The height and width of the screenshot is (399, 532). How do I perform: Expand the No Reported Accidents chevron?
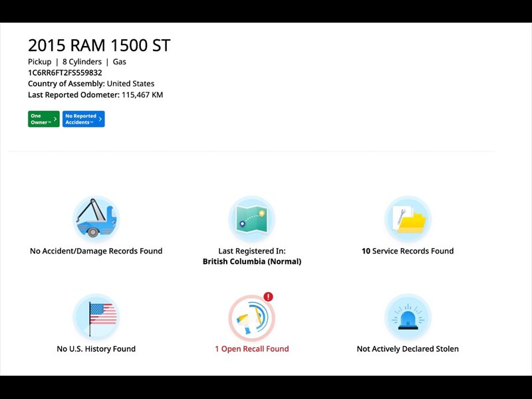coord(100,119)
